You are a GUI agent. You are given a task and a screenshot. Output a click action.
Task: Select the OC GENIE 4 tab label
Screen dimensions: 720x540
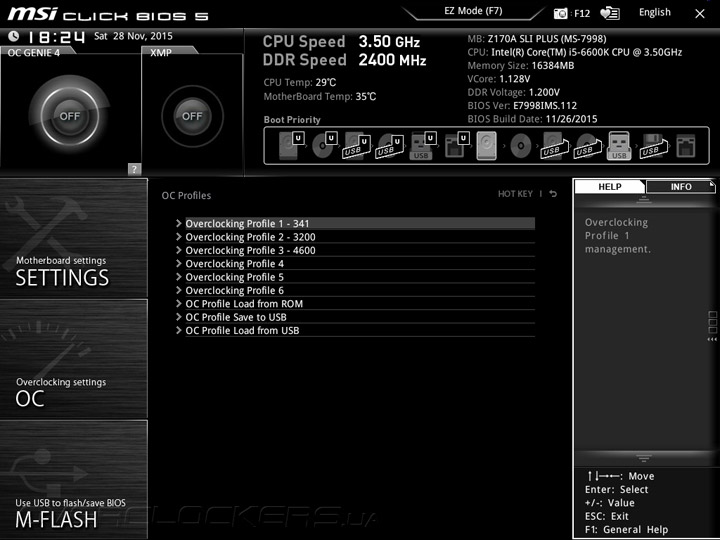(34, 52)
